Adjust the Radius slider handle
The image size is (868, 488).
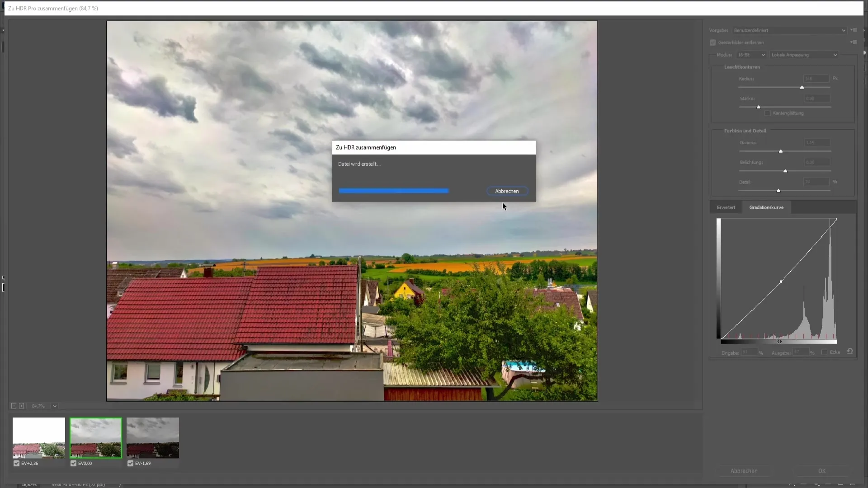(802, 87)
